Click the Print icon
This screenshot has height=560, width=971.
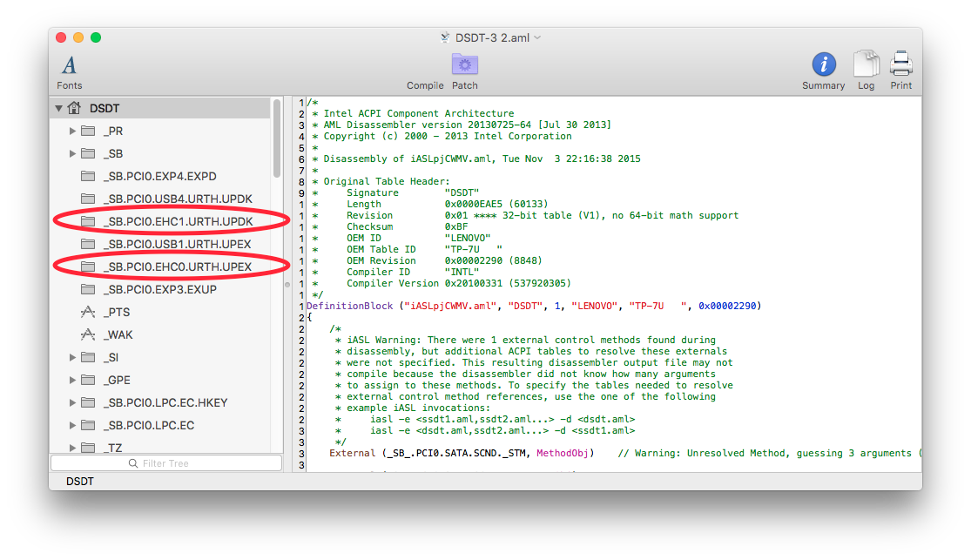pyautogui.click(x=901, y=64)
